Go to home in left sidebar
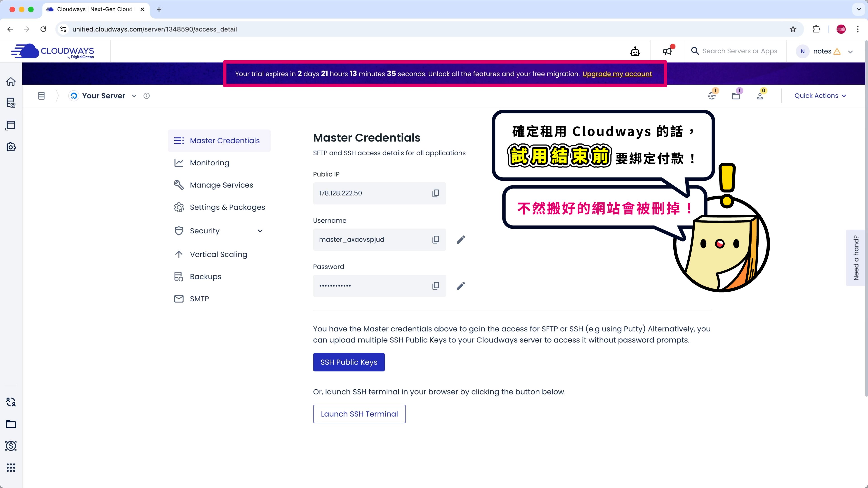Viewport: 868px width, 488px height. pos(11,82)
